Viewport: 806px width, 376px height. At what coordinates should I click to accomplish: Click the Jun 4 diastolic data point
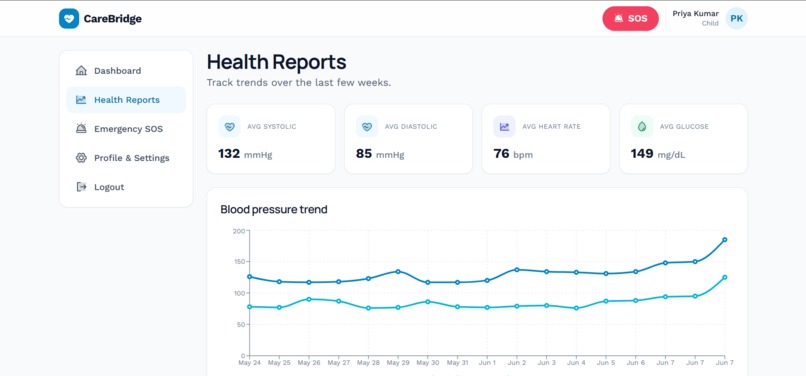(576, 308)
